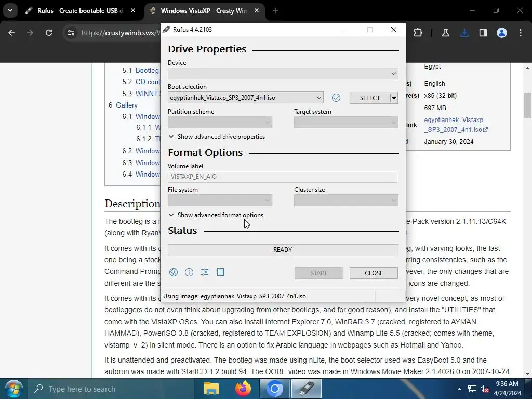Launch Firefox from taskbar
532x399 pixels.
(x=243, y=389)
